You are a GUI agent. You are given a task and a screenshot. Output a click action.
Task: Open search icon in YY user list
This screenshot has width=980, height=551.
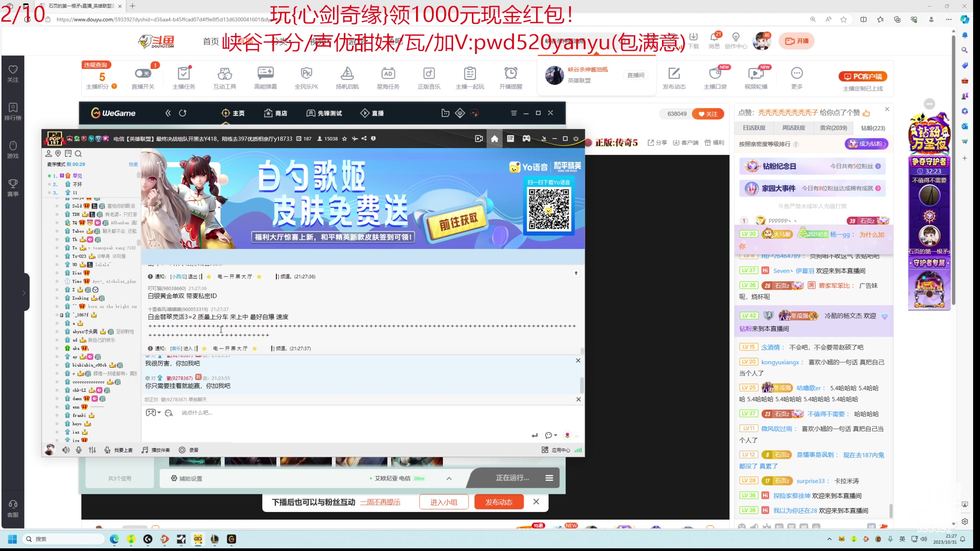click(78, 153)
